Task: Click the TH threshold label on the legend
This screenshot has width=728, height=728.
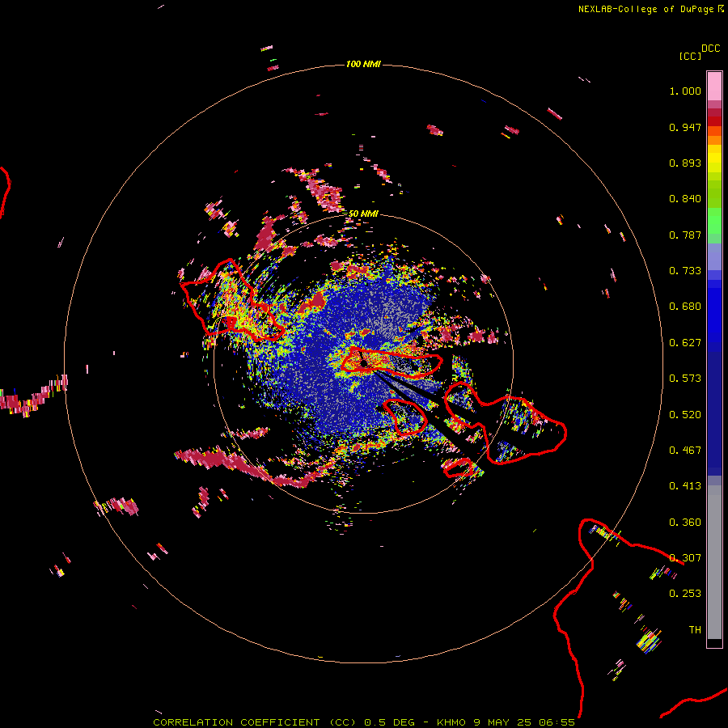Action: point(695,630)
